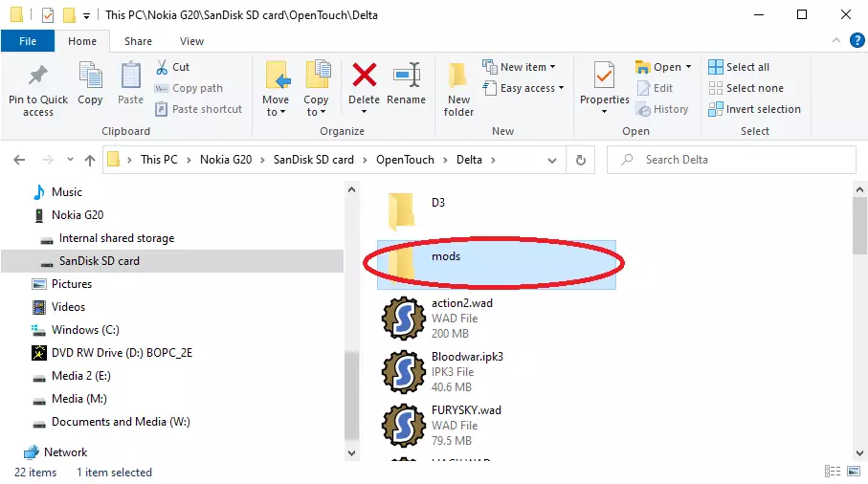Open Music in navigation pane
The image size is (868, 484).
pos(66,192)
